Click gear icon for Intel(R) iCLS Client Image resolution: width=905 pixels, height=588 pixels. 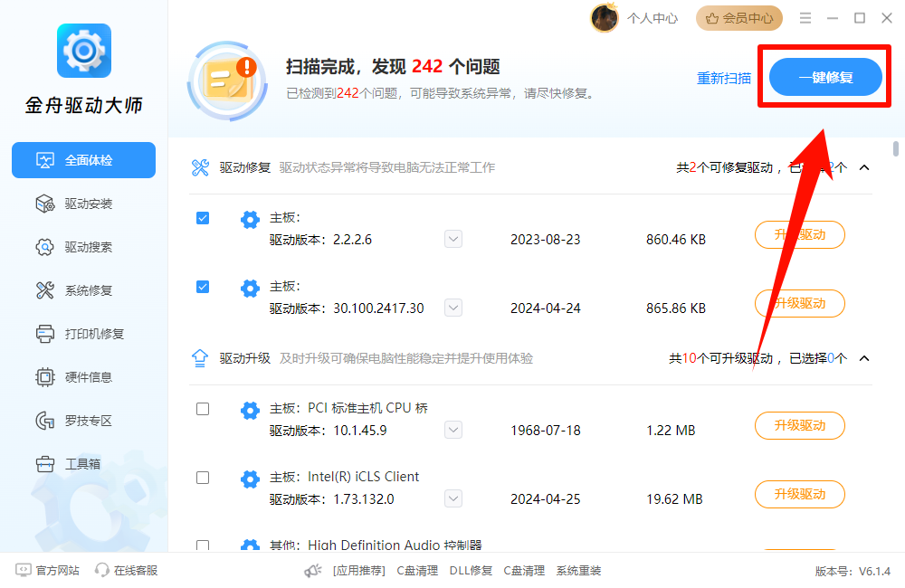click(250, 479)
